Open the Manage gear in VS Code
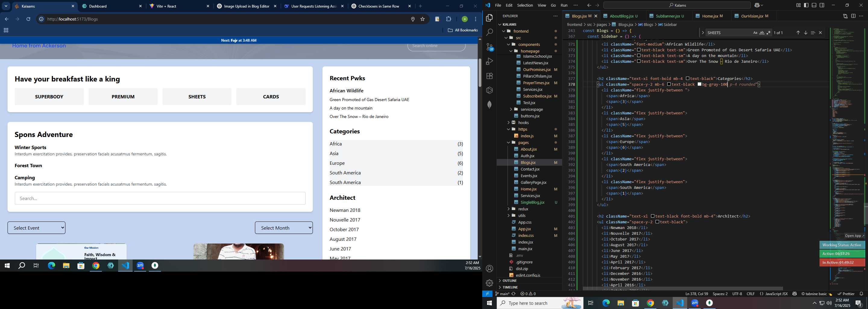Image resolution: width=868 pixels, height=309 pixels. (489, 283)
